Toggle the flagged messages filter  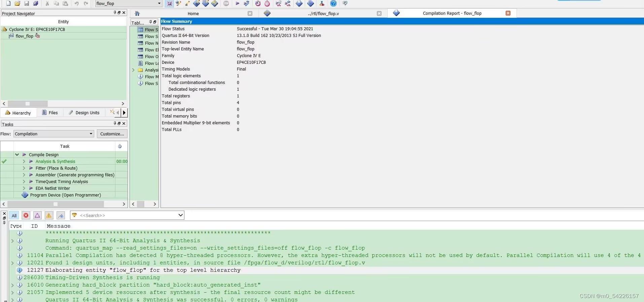61,216
